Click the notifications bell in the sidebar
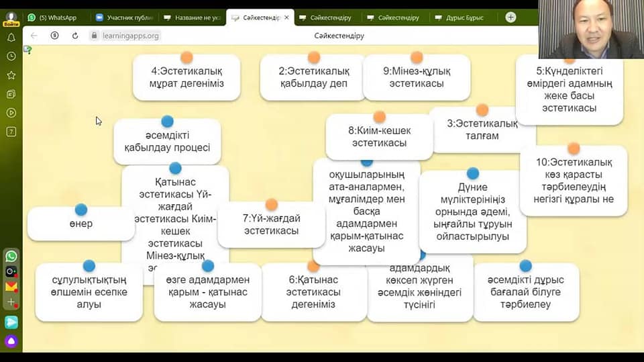644x362 pixels. click(11, 38)
